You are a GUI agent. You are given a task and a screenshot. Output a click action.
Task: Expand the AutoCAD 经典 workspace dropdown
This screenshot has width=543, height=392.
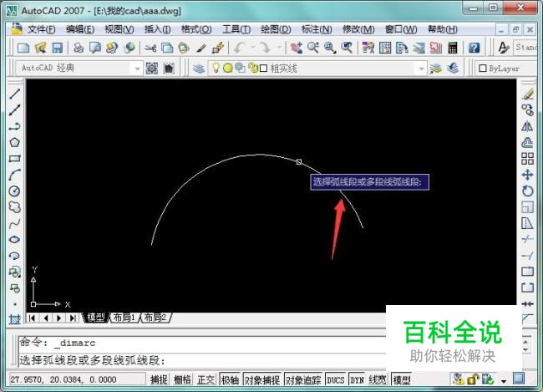[x=138, y=69]
